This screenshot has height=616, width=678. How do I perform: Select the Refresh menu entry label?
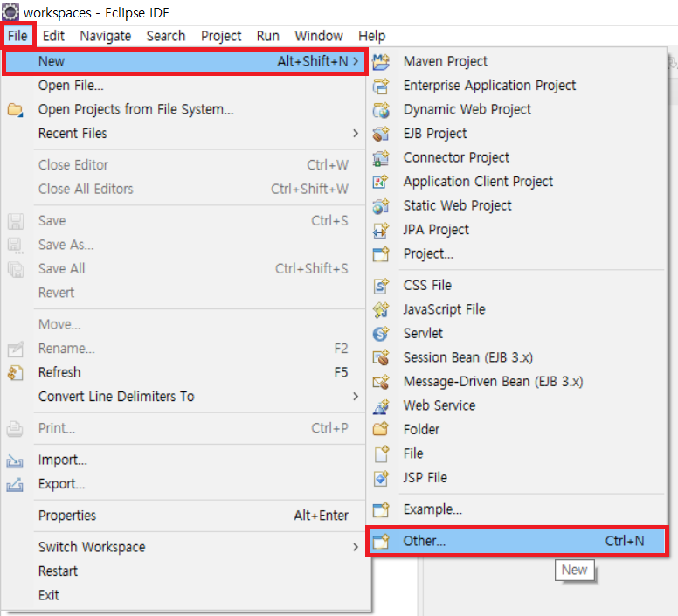[59, 372]
